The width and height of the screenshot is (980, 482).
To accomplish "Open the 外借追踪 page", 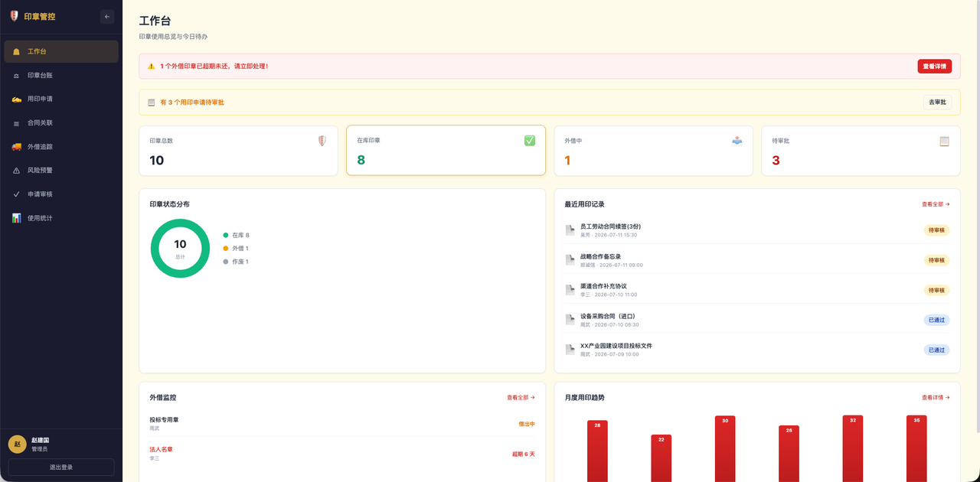I will click(61, 146).
